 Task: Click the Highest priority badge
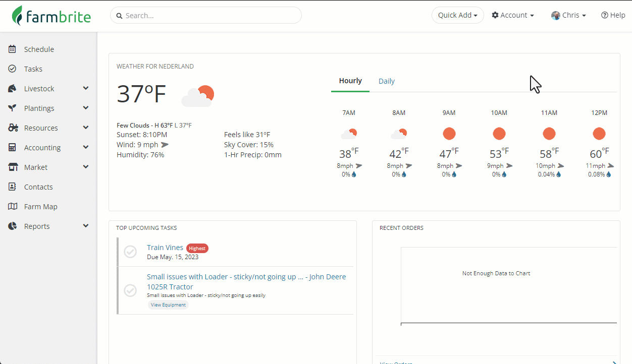tap(197, 248)
